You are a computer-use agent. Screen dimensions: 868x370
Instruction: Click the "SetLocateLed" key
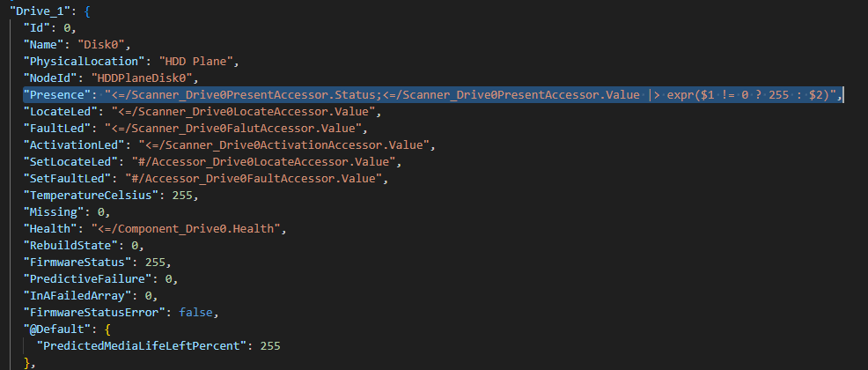click(71, 162)
